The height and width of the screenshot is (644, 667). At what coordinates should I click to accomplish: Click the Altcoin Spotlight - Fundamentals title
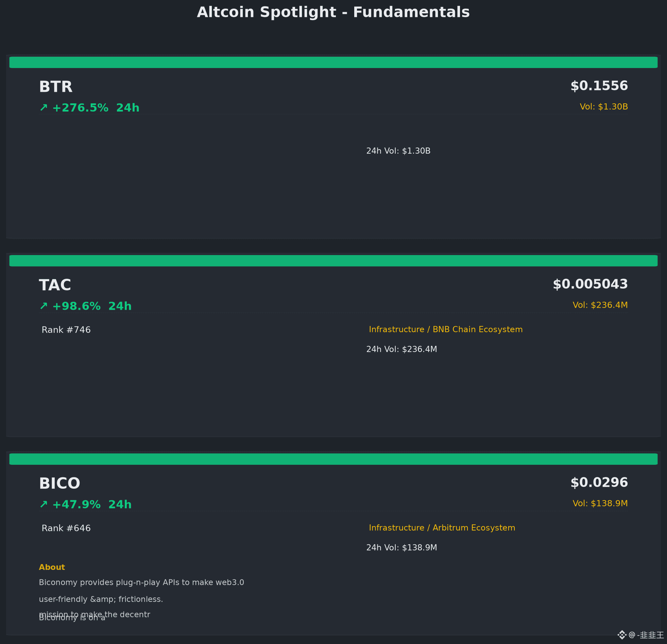click(333, 12)
